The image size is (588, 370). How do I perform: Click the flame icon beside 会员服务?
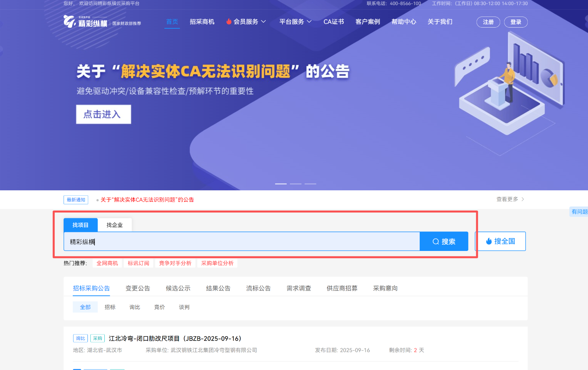pos(229,22)
